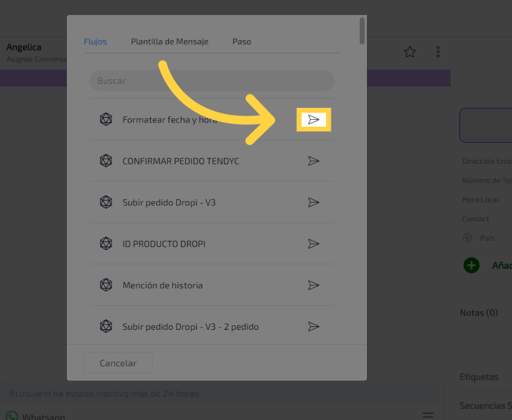This screenshot has width=512, height=420.
Task: Star the Angelica conversation
Action: pyautogui.click(x=409, y=52)
